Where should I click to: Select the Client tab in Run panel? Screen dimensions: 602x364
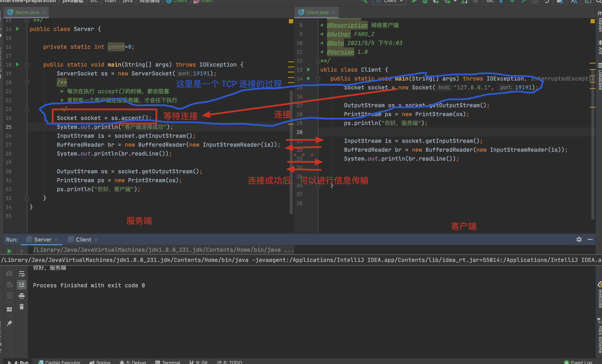[83, 240]
